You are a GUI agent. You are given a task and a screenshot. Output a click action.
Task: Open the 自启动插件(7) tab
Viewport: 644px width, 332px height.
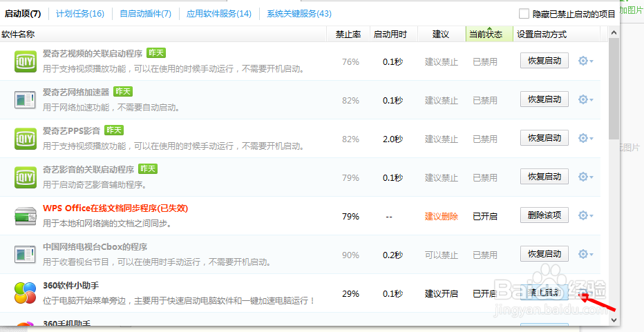[x=145, y=14]
